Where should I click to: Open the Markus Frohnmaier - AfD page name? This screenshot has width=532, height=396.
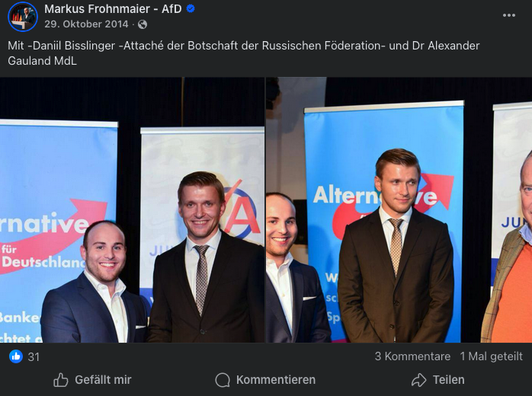114,9
